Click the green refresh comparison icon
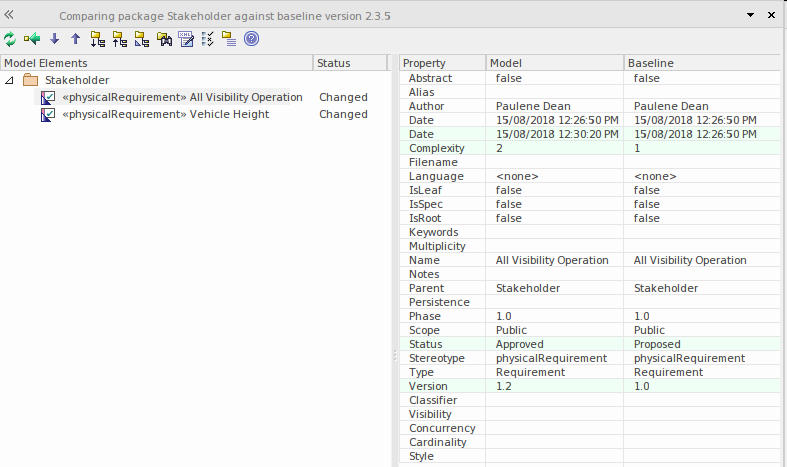 tap(10, 39)
